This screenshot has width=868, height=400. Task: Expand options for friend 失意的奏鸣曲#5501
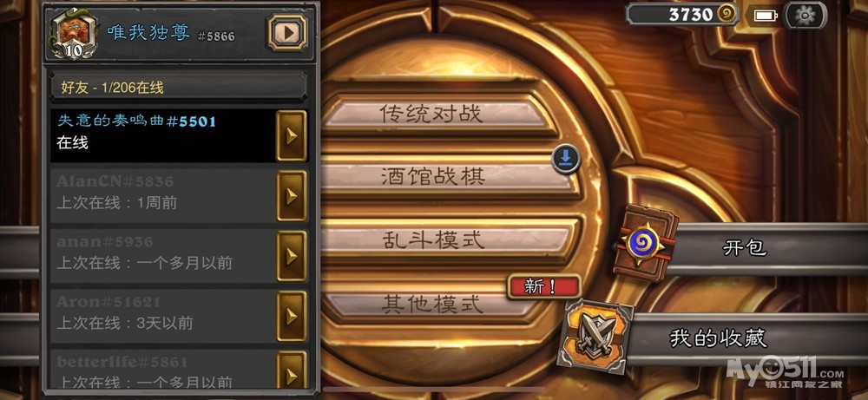(x=291, y=135)
